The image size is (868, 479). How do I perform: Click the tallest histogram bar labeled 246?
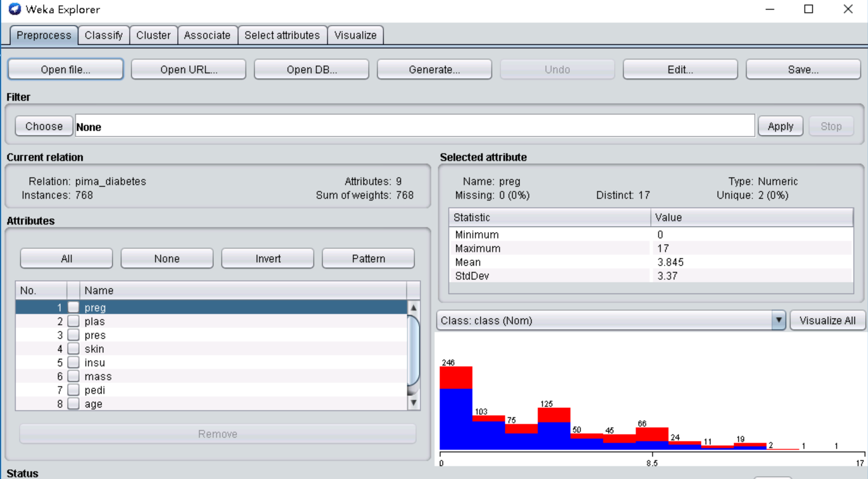456,408
